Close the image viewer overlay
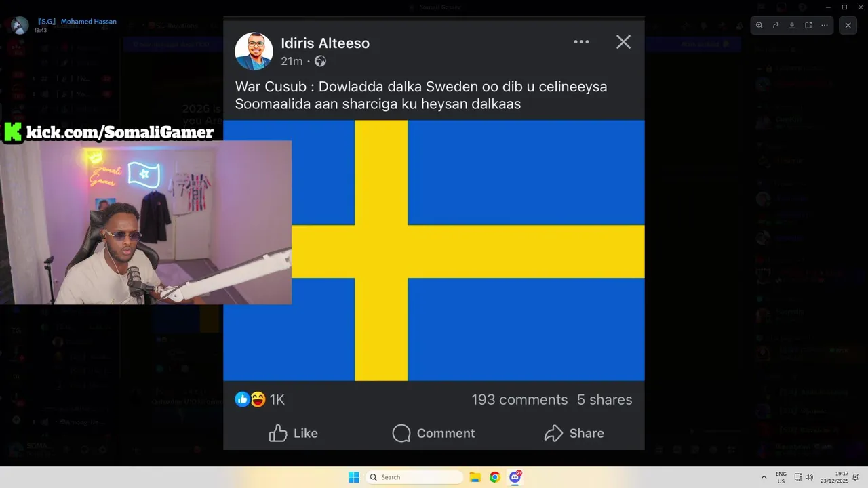 click(x=848, y=25)
